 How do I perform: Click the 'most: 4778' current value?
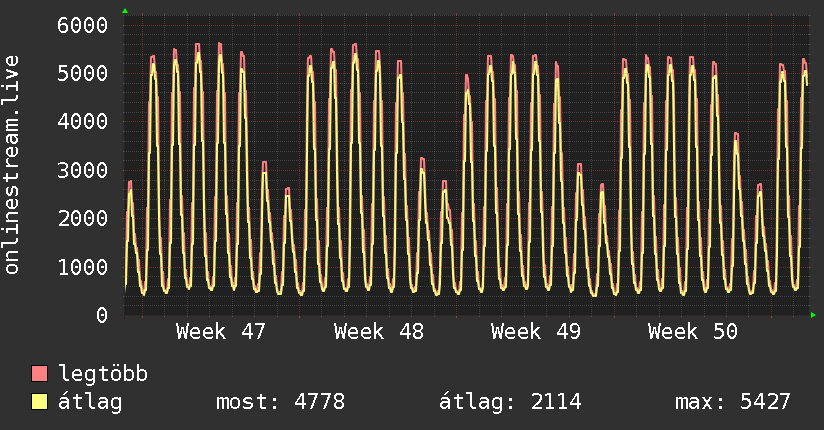coord(281,403)
